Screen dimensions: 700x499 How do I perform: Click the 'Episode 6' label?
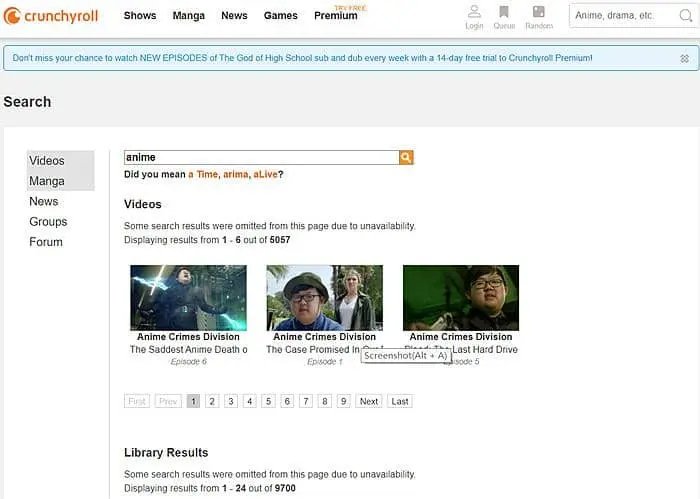pos(188,362)
